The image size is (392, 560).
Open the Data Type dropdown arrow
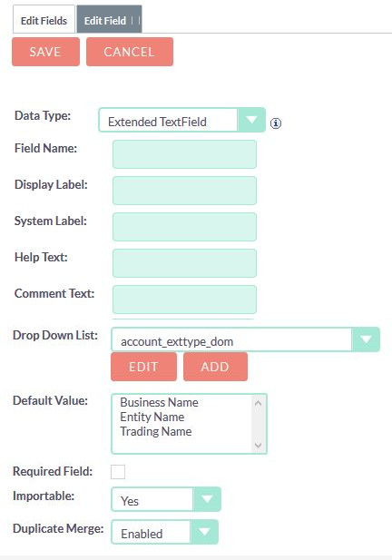coord(251,120)
